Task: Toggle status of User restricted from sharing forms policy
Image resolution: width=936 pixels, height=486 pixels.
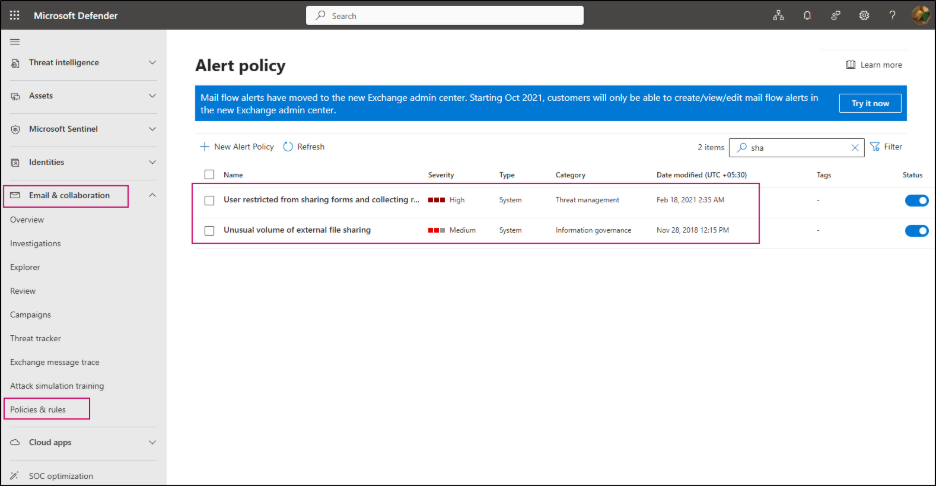Action: [x=916, y=201]
